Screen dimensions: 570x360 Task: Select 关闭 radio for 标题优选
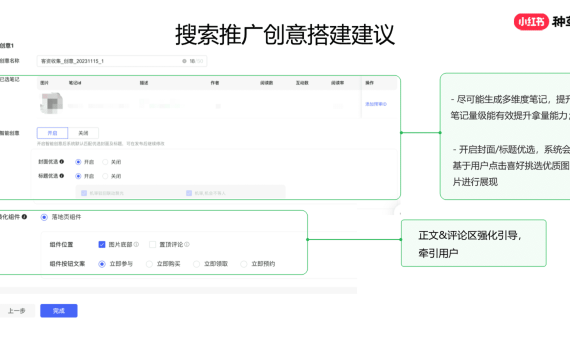tap(105, 176)
